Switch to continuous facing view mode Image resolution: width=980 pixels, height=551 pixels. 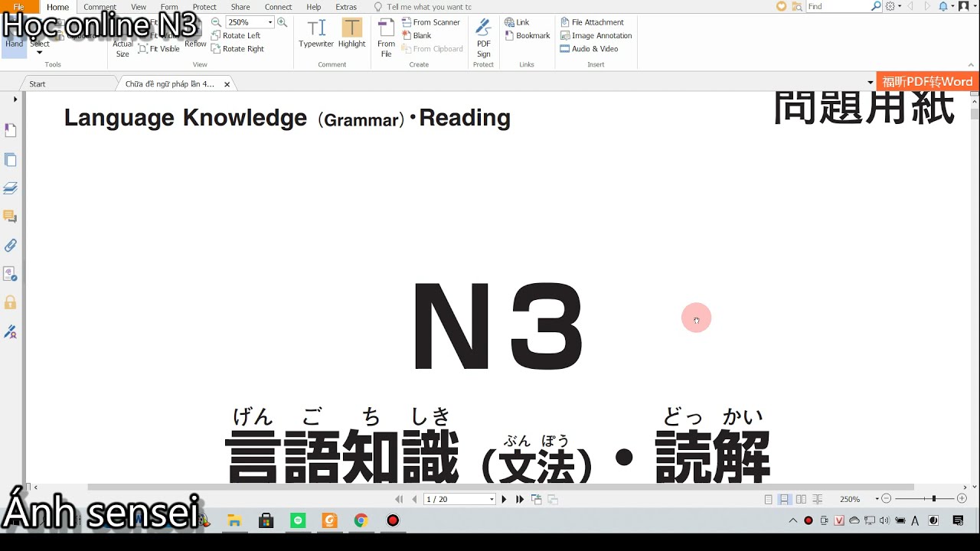(x=818, y=499)
